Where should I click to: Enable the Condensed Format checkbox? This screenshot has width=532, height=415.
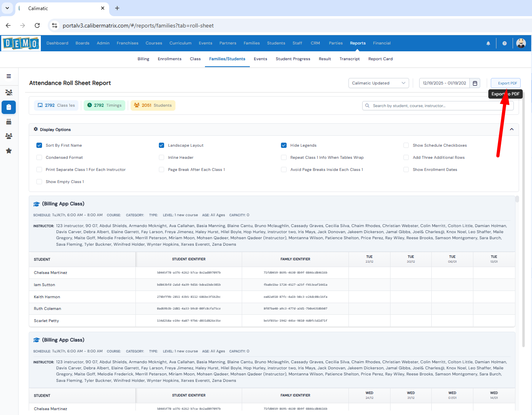[x=39, y=158]
